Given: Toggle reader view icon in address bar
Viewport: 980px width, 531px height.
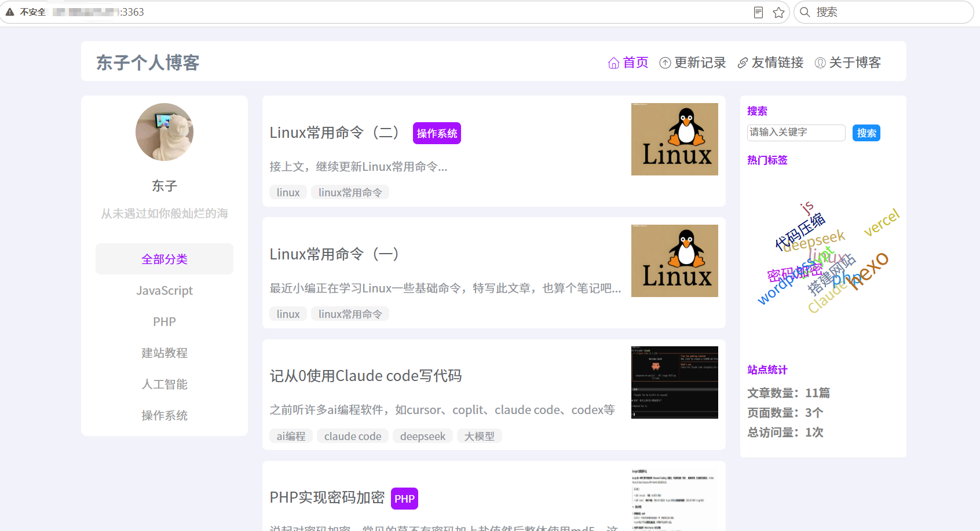Looking at the screenshot, I should tap(758, 12).
